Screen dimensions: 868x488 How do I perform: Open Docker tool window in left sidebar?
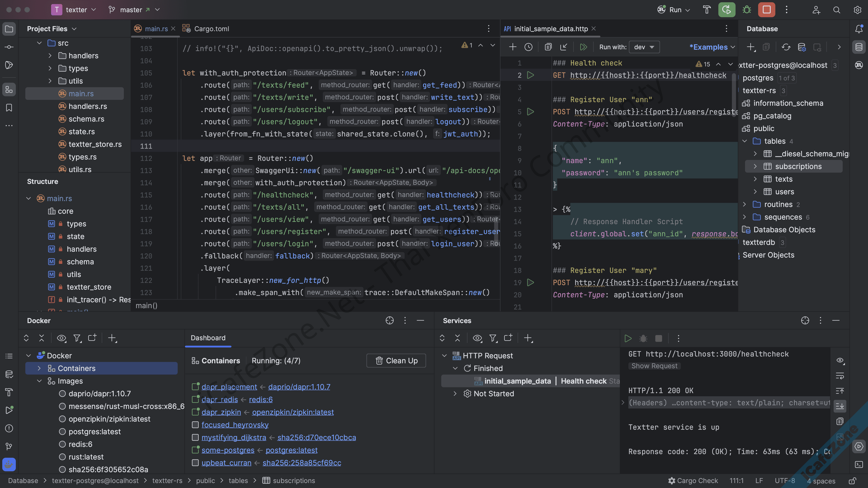[x=9, y=465]
